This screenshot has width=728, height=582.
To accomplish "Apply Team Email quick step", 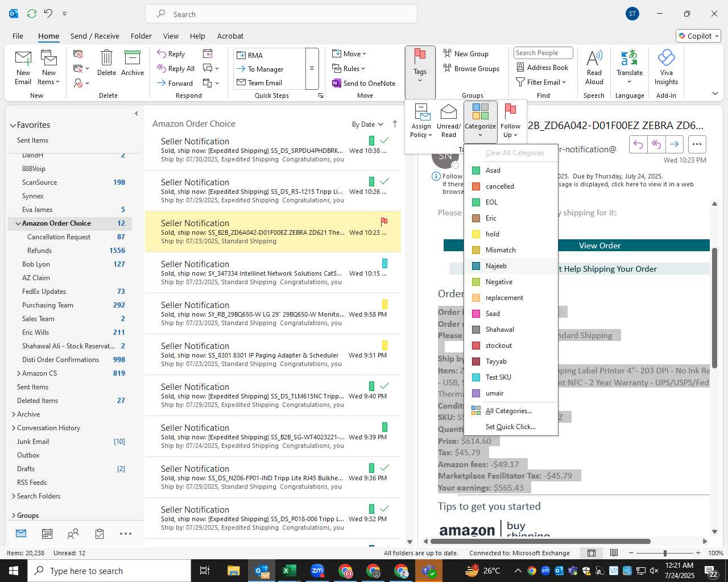I will 269,82.
